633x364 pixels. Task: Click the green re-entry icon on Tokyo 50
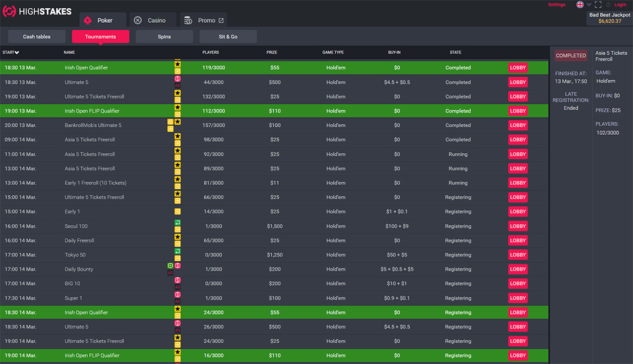coord(178,252)
